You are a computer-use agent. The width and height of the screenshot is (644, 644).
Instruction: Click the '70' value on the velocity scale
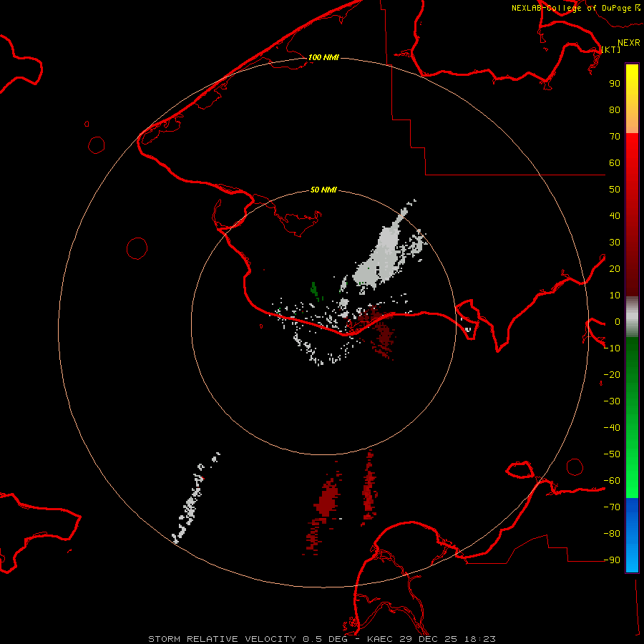(x=615, y=137)
